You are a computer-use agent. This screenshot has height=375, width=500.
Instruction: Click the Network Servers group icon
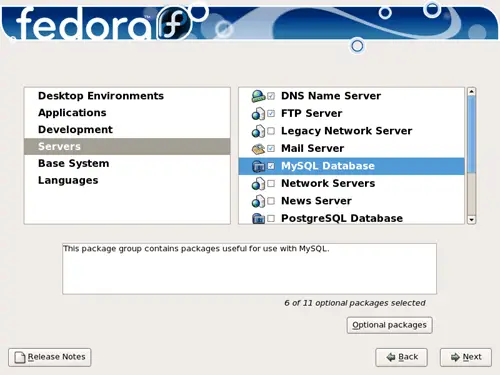pyautogui.click(x=258, y=184)
